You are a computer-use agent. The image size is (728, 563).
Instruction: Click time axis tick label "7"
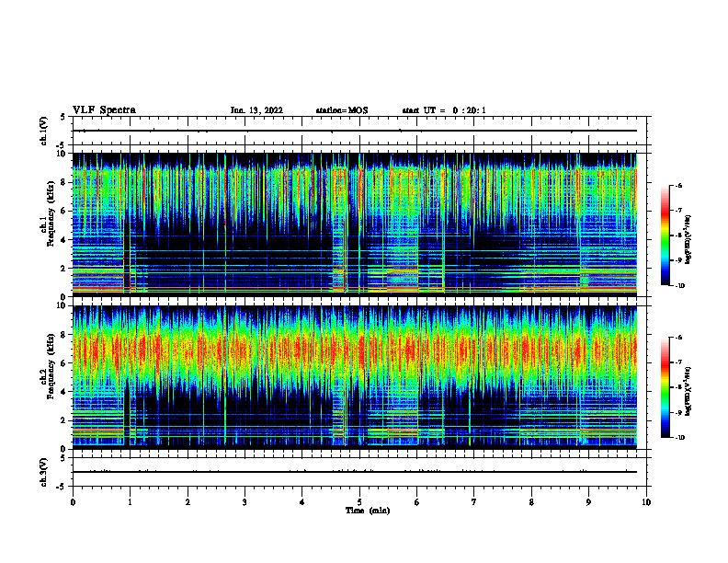(x=474, y=502)
